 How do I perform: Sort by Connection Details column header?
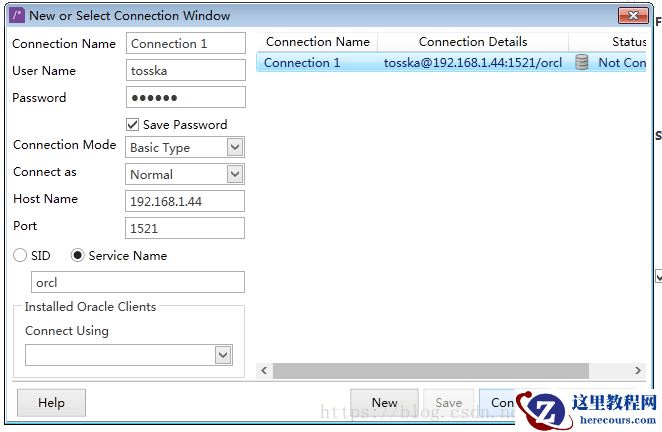[x=473, y=42]
